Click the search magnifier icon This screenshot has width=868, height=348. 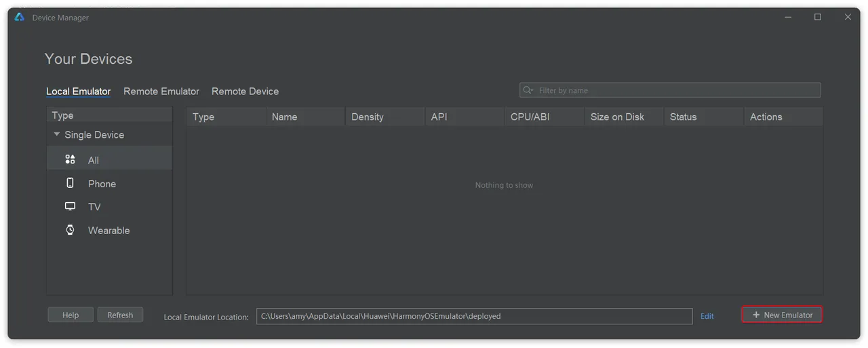[528, 90]
